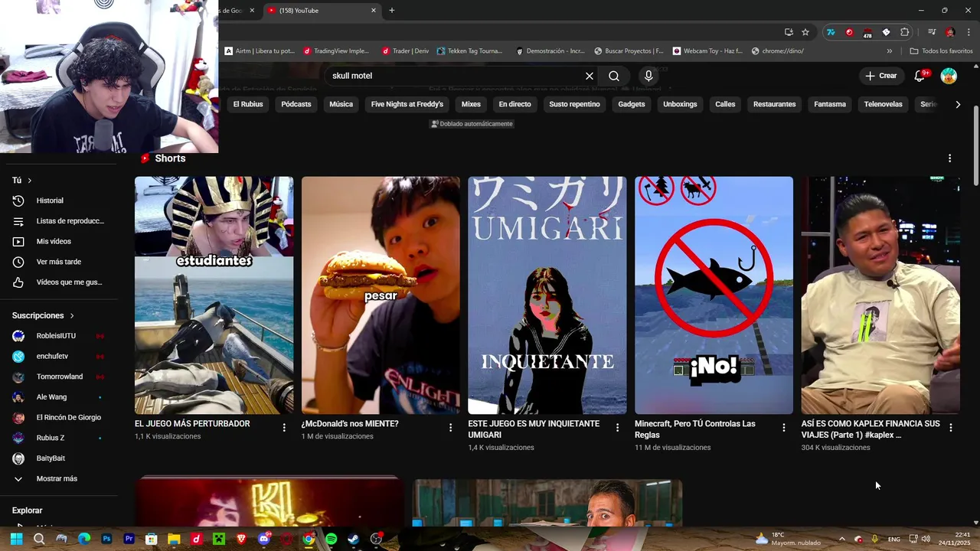The width and height of the screenshot is (980, 551).
Task: Open options for EL JUEGO MÁS PERTURBADOR short
Action: click(x=284, y=428)
